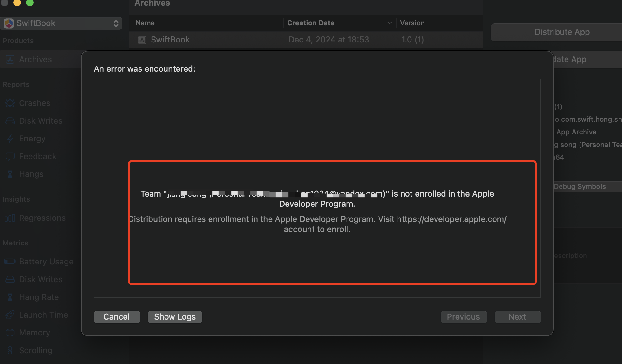Screen dimensions: 622x364
Task: Open the SwiftBook product selector dropdown
Action: pyautogui.click(x=116, y=23)
